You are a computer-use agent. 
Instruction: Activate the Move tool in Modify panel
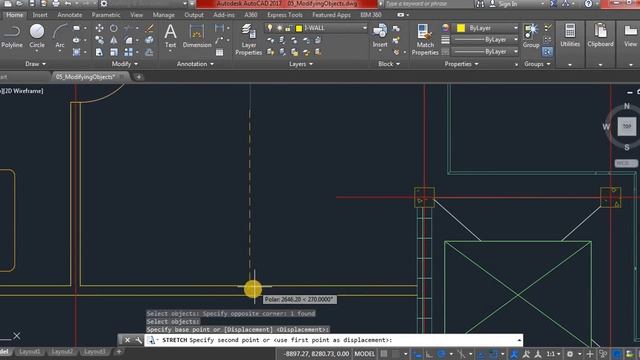[99, 28]
